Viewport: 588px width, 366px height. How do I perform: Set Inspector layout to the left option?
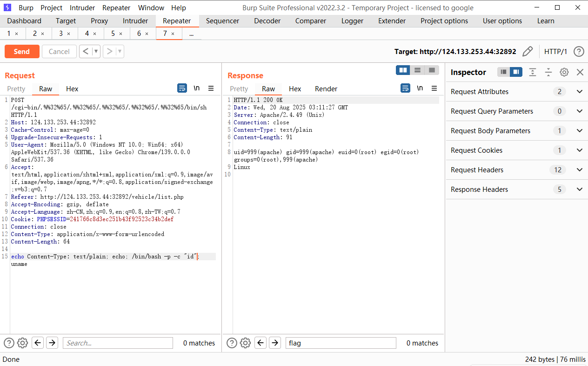click(504, 72)
